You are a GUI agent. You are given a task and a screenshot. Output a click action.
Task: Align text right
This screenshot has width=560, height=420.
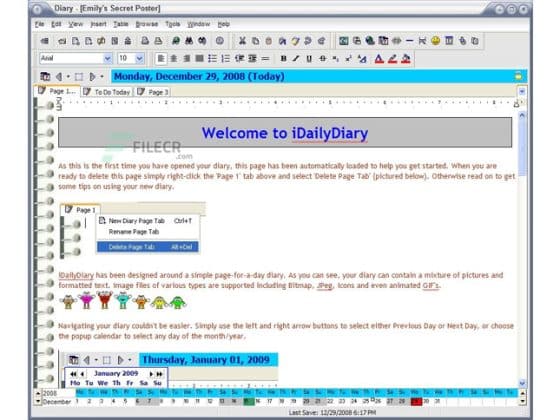pyautogui.click(x=187, y=59)
